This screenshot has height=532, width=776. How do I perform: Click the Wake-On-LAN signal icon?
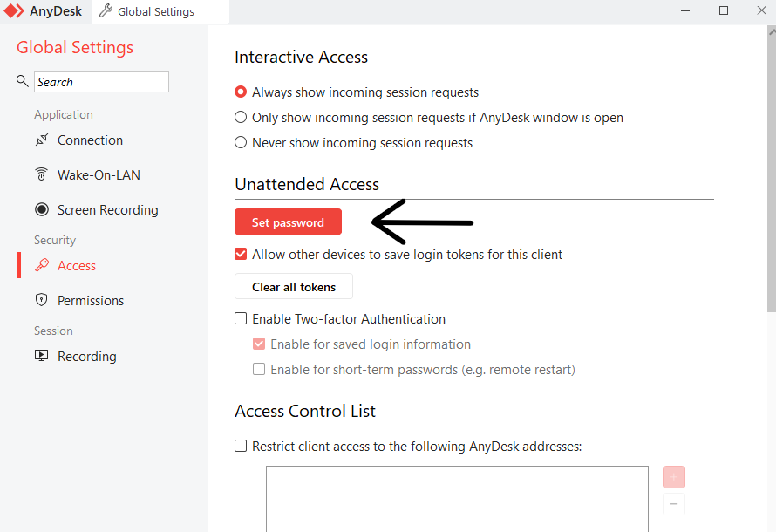pyautogui.click(x=42, y=174)
